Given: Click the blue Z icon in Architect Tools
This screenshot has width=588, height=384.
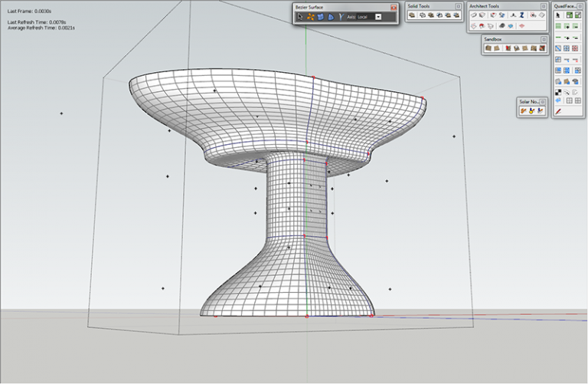Looking at the screenshot, I should click(522, 15).
